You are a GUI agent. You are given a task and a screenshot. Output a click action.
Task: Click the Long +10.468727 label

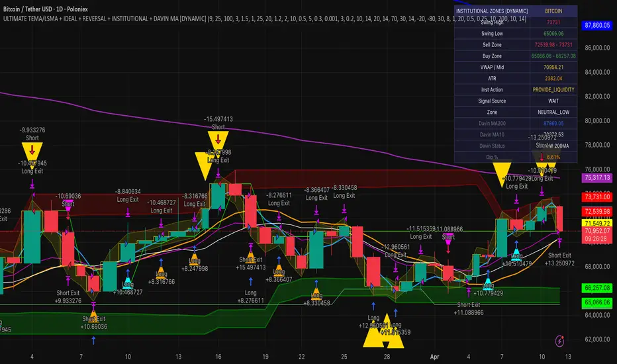pos(128,289)
